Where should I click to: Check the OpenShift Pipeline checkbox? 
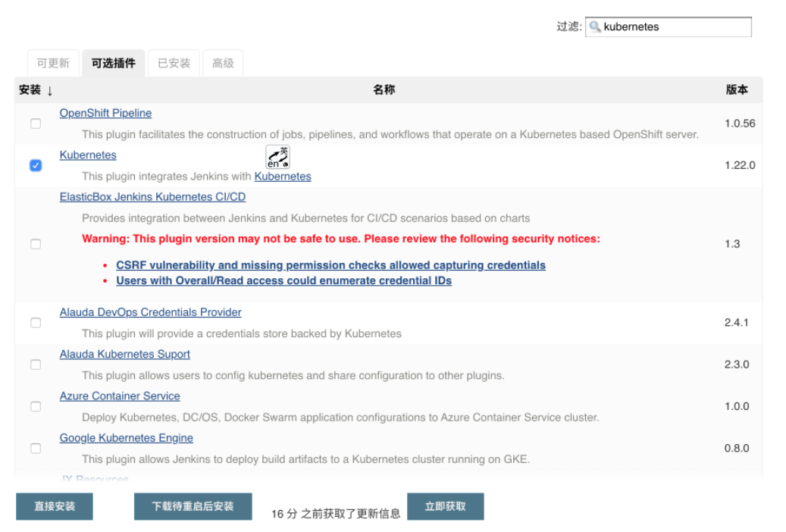coord(36,124)
